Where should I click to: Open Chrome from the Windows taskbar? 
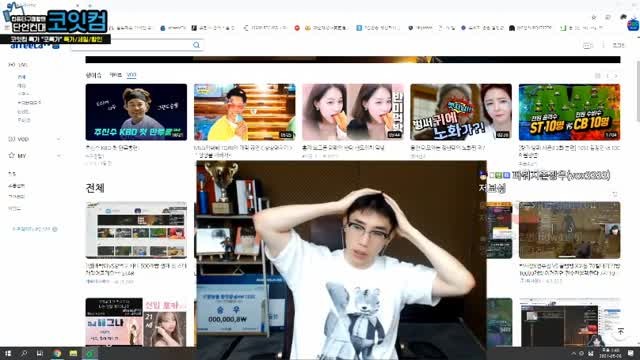point(57,353)
